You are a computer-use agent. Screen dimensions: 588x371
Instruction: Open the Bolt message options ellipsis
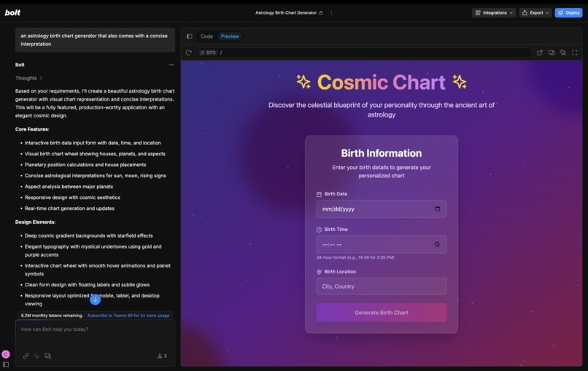(x=171, y=65)
